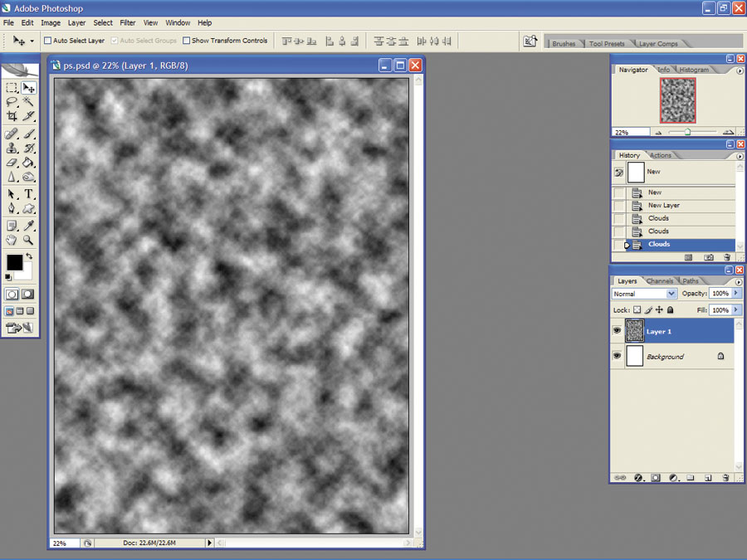Click the foreground black color swatch
Image resolution: width=747 pixels, height=560 pixels.
coord(14,262)
